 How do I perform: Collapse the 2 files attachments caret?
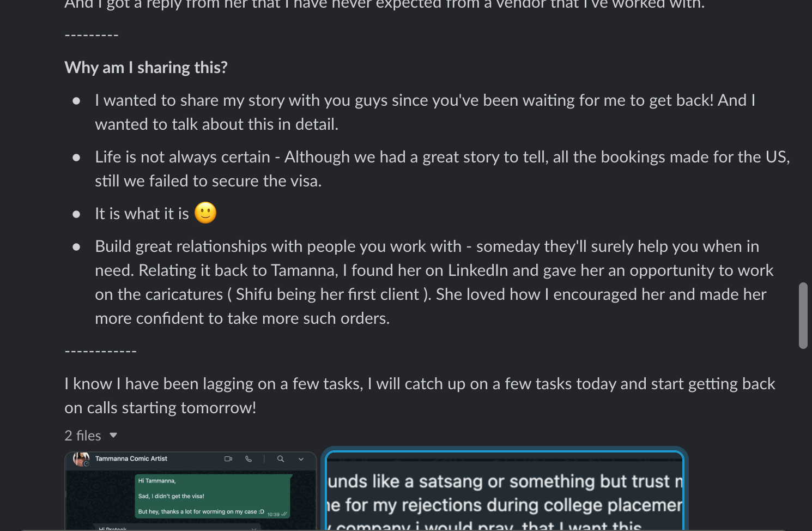click(x=113, y=435)
